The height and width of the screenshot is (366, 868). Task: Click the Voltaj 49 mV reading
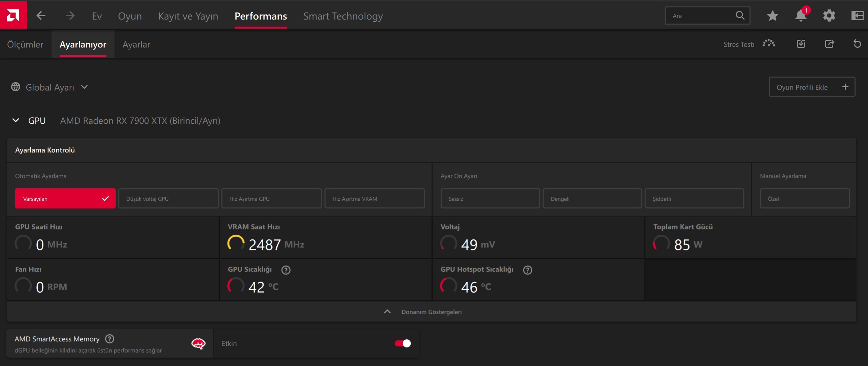tap(477, 244)
